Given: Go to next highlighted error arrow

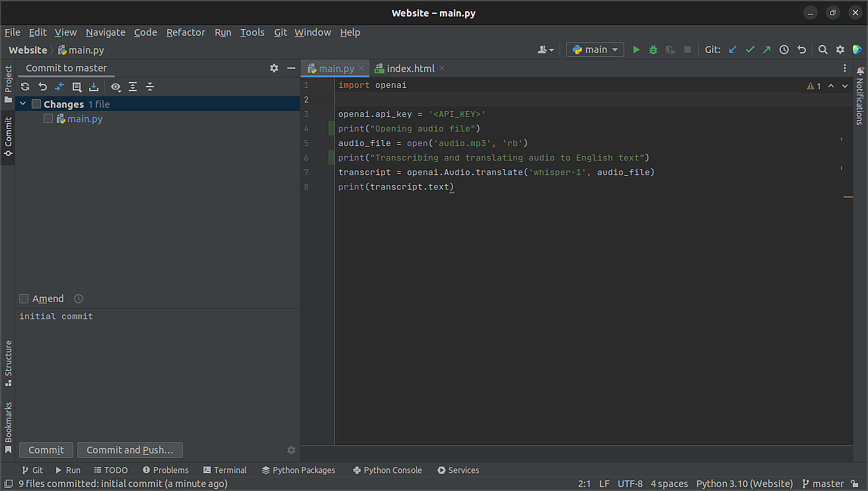Looking at the screenshot, I should click(845, 86).
